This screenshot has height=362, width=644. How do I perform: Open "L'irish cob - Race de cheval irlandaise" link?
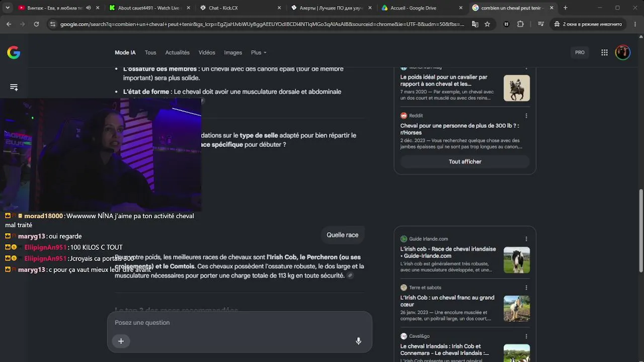[448, 252]
